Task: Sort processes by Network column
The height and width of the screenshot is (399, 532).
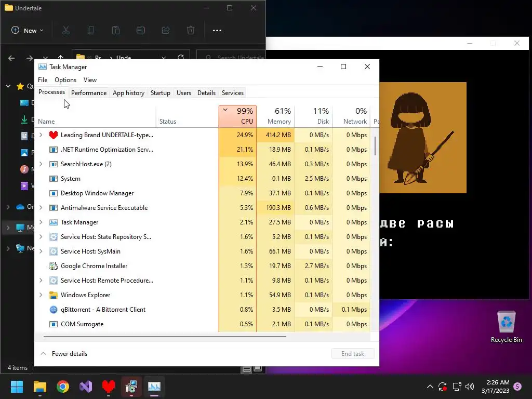Action: tap(352, 116)
